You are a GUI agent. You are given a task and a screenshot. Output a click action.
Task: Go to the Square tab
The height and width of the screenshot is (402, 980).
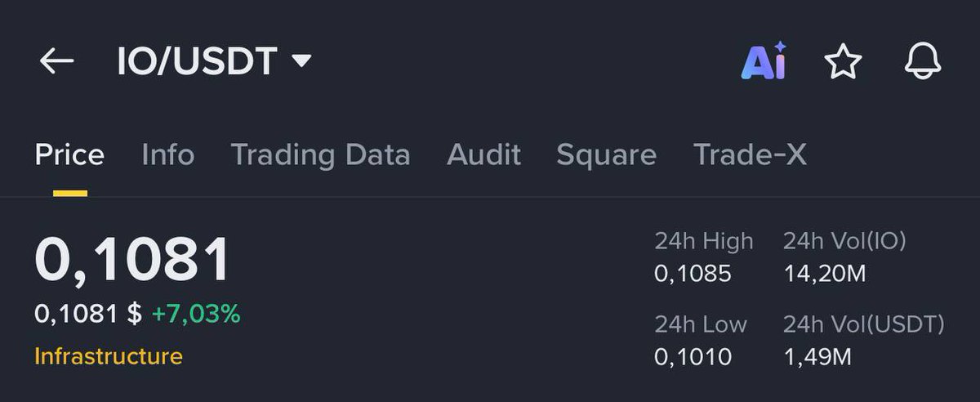coord(606,154)
